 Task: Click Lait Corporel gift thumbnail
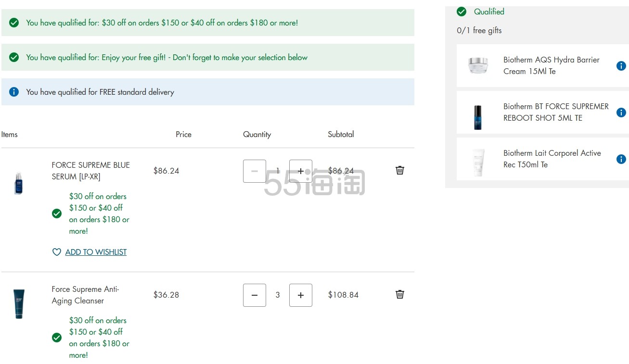tap(478, 163)
